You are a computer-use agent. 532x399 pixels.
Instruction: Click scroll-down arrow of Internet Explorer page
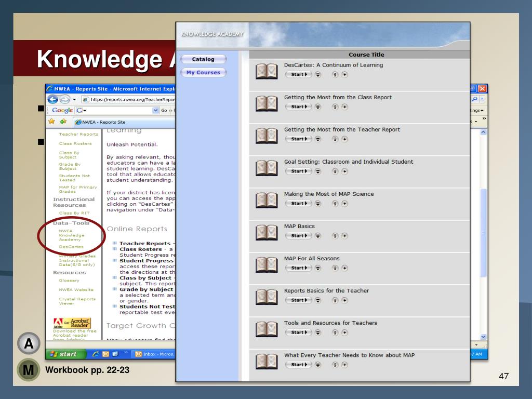[483, 337]
